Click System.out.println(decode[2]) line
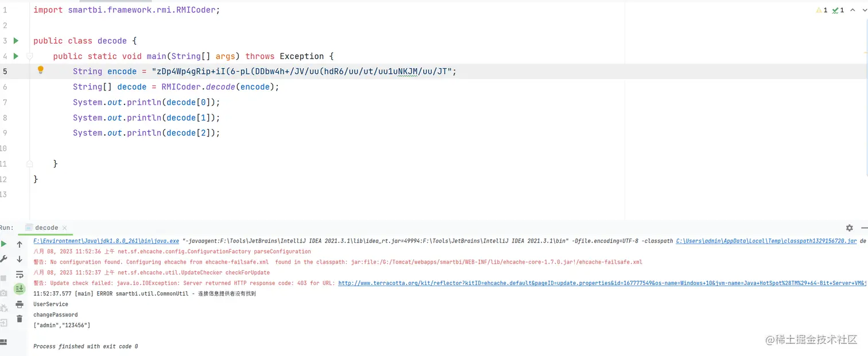The height and width of the screenshot is (356, 868). click(x=146, y=133)
